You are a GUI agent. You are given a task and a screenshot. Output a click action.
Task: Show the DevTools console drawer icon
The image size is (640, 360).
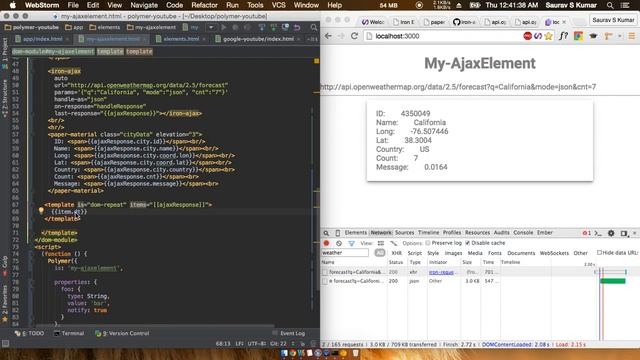pos(598,233)
